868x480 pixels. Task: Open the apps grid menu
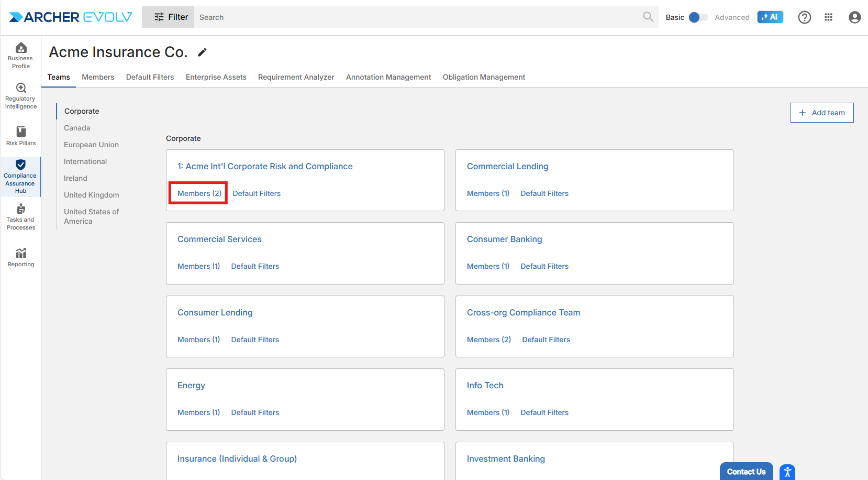point(828,17)
